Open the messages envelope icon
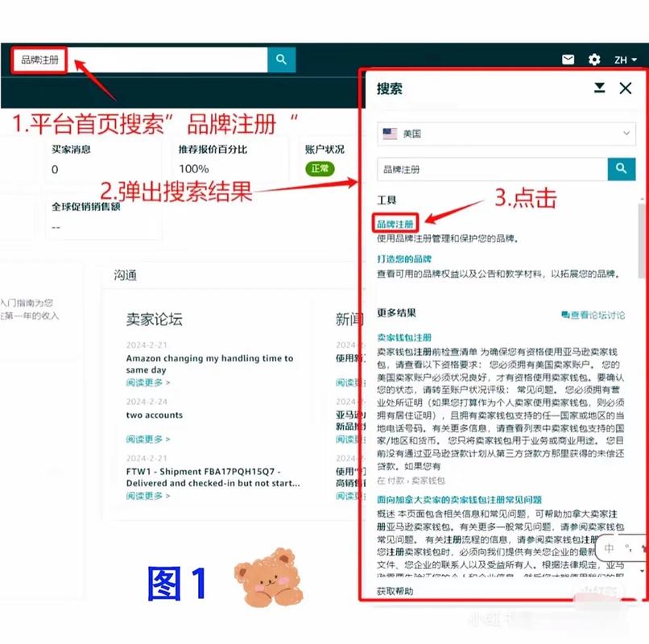 click(568, 59)
